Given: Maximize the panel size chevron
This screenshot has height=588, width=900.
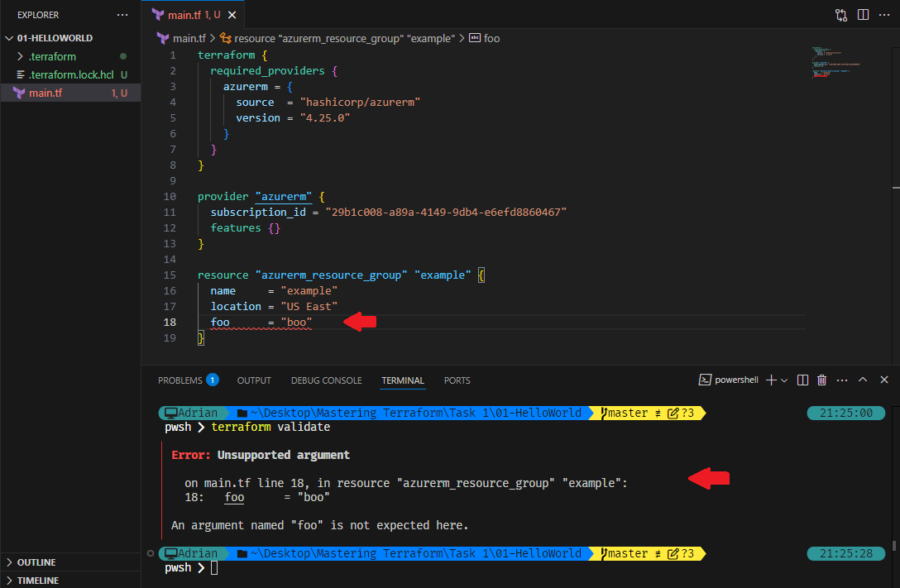Looking at the screenshot, I should [863, 380].
